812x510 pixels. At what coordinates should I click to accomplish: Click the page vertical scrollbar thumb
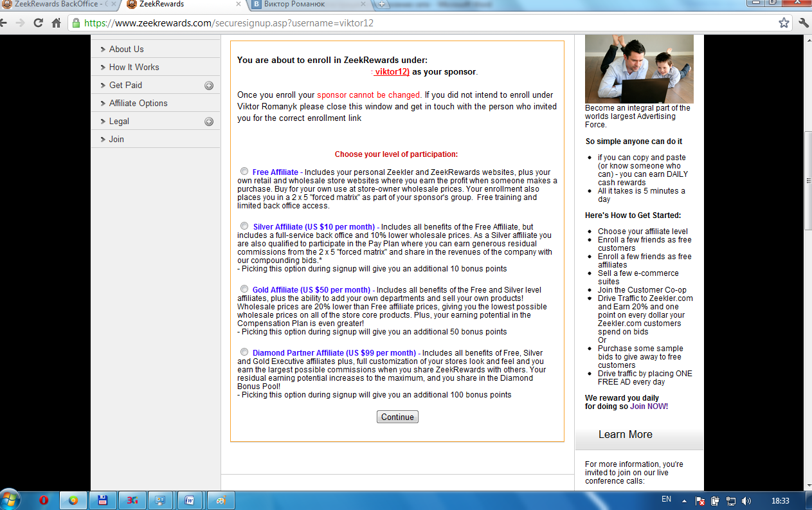[807, 179]
